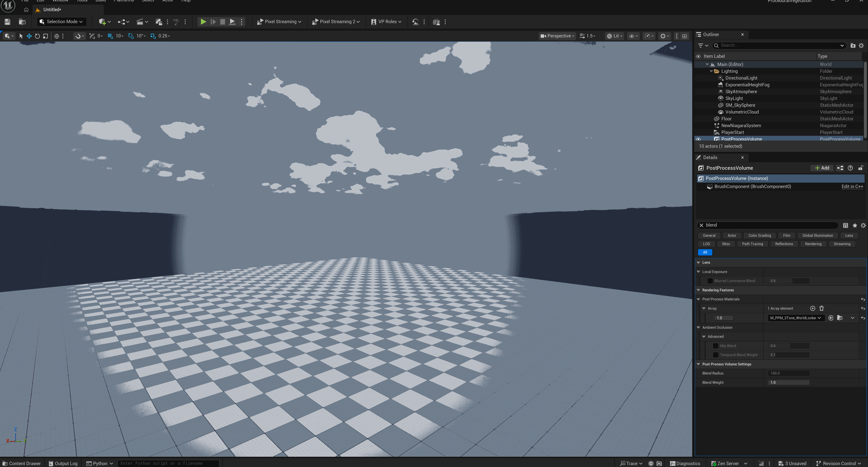Enable the Blurred Luminance Blend checkbox
Image resolution: width=868 pixels, height=467 pixels.
(710, 281)
